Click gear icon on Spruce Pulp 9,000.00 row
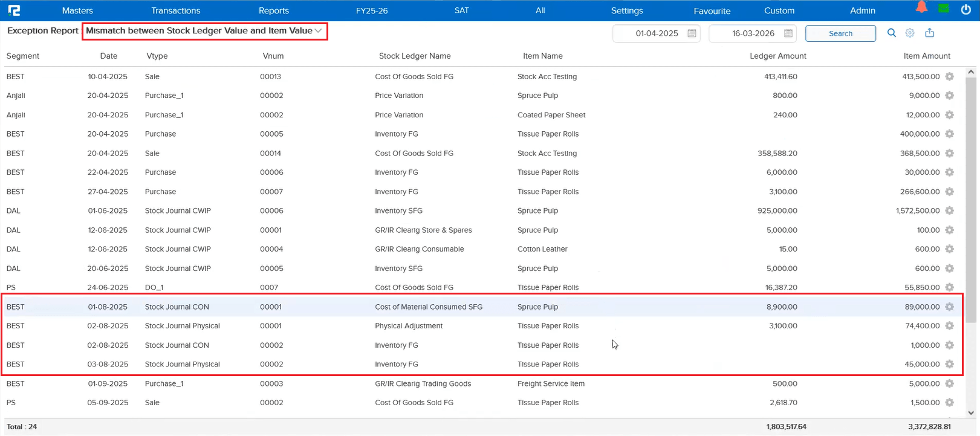Screen dimensions: 980x436 tap(950, 96)
